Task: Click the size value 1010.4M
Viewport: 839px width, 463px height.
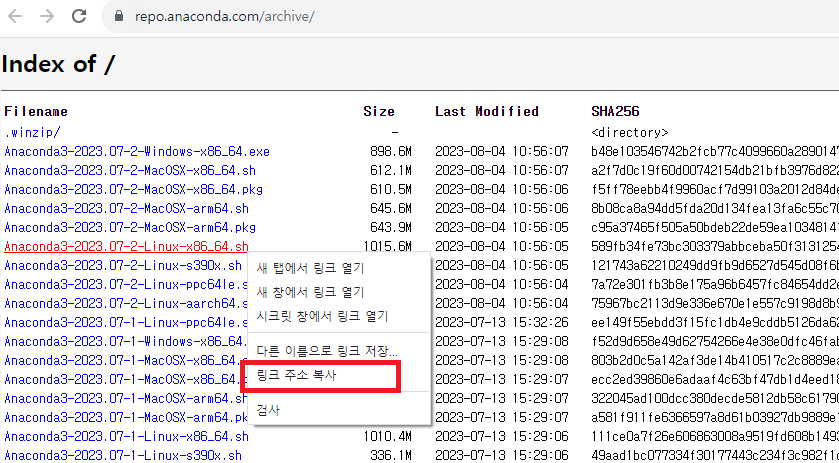Action: 387,437
